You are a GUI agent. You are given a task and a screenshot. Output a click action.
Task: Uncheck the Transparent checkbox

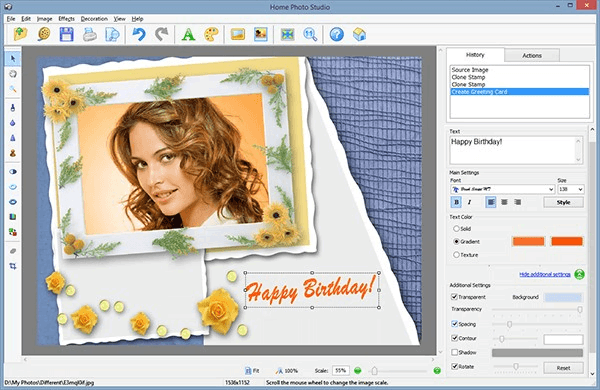click(455, 297)
